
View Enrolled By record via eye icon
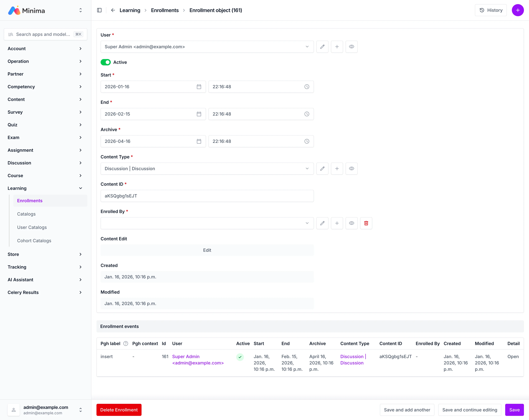click(x=351, y=223)
